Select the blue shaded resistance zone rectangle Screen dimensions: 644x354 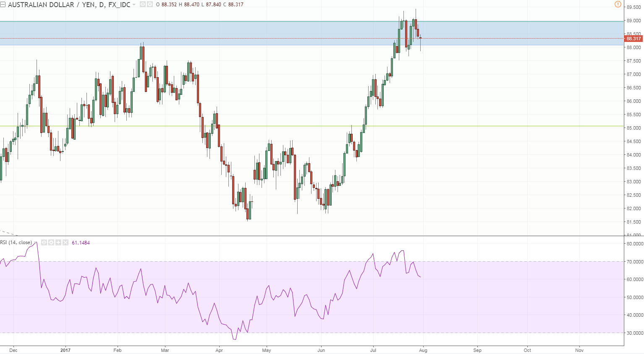coord(312,33)
